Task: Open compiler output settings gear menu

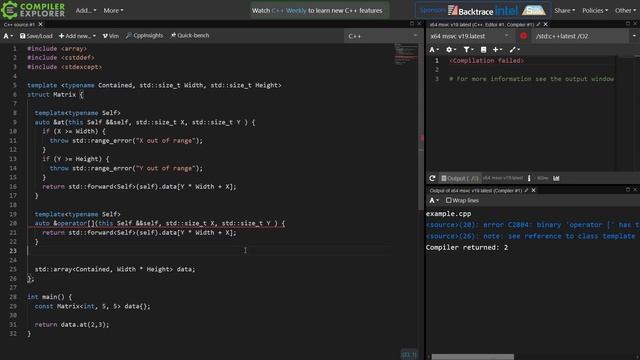Action: pos(451,49)
